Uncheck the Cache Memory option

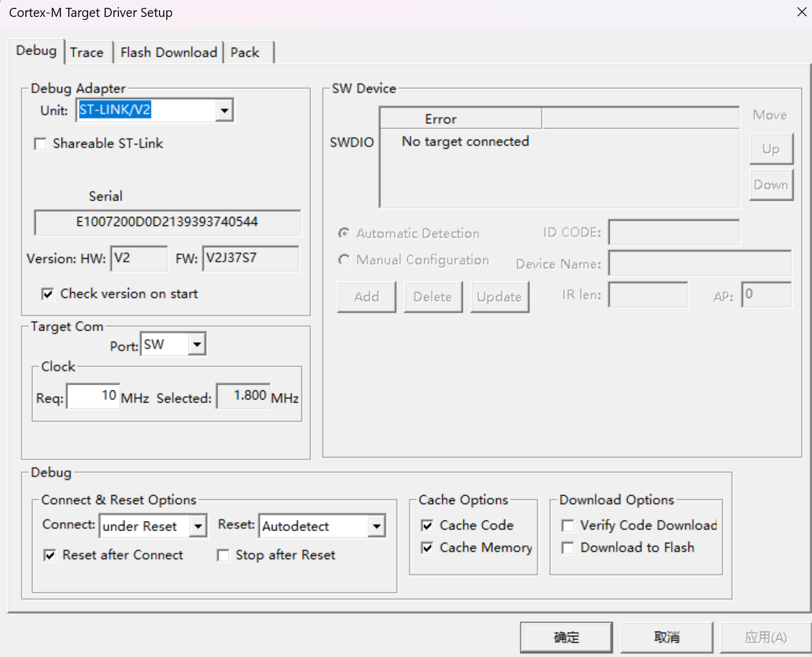tap(427, 548)
